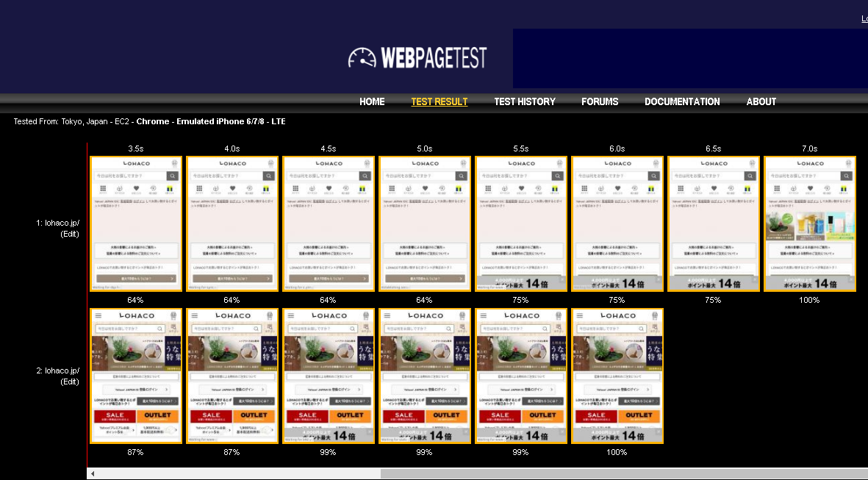The image size is (868, 480).
Task: Open the HOME menu item
Action: tap(372, 102)
